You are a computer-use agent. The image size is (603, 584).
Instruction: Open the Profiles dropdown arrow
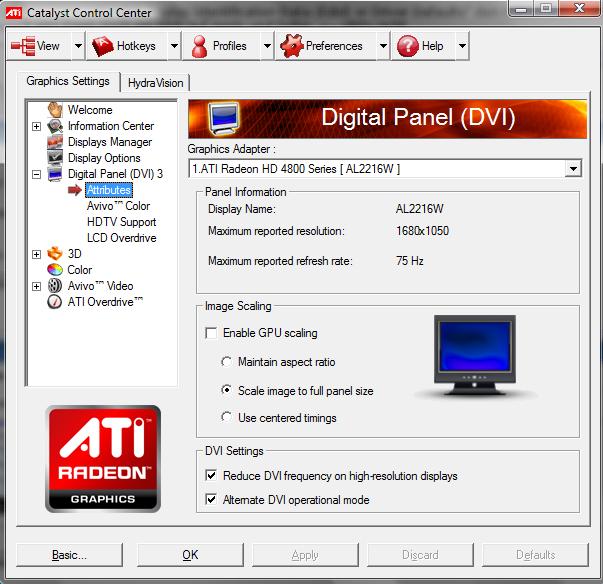[267, 46]
